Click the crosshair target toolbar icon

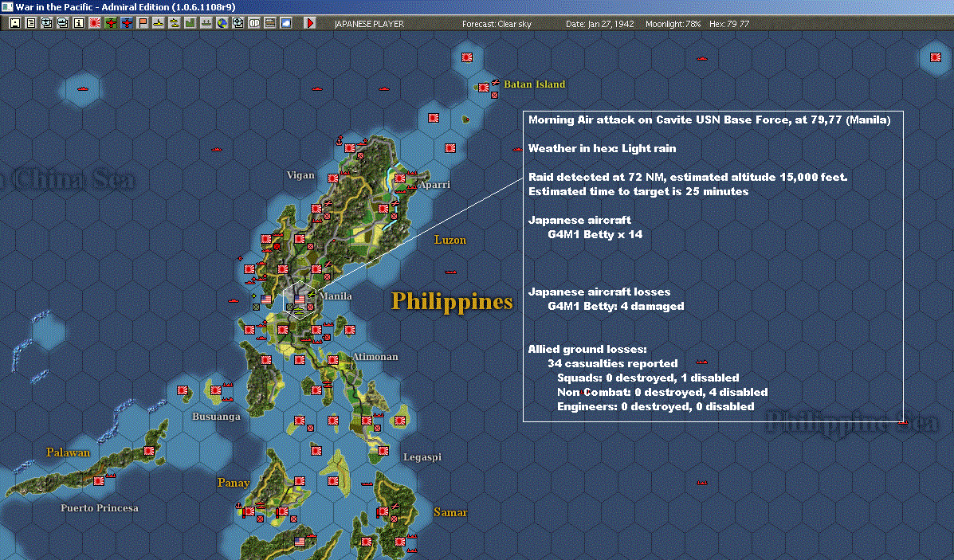tap(238, 23)
